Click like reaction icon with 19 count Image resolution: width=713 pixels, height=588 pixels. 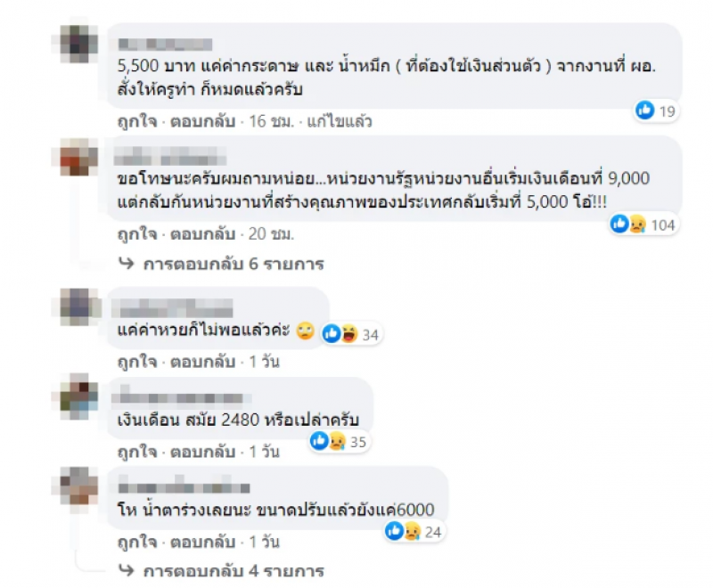[x=644, y=110]
